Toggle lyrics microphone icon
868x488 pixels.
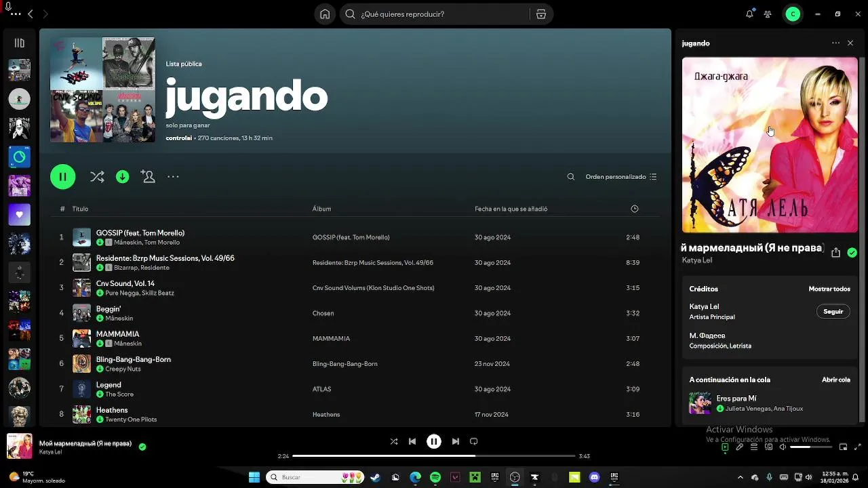(739, 447)
